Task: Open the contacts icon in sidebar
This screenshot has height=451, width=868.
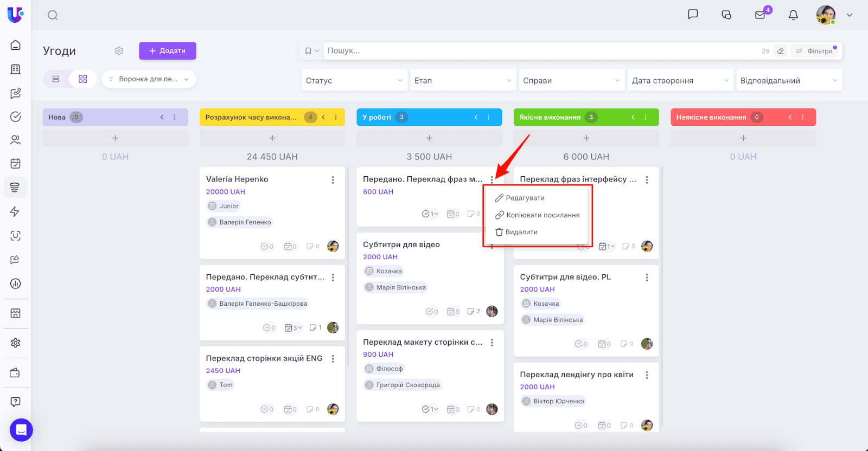Action: click(16, 140)
